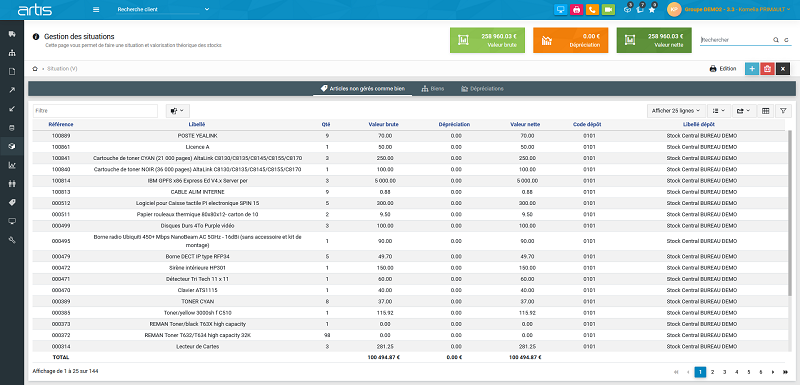The image size is (800, 385).
Task: Sort by the Référence column header
Action: 61,124
